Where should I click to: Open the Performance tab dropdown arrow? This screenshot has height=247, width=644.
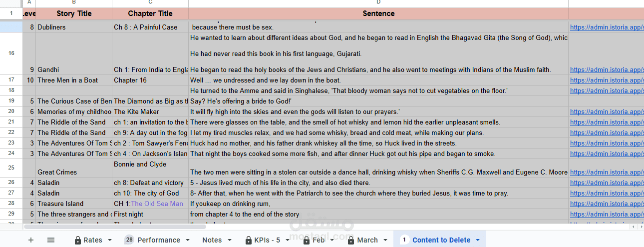point(188,240)
